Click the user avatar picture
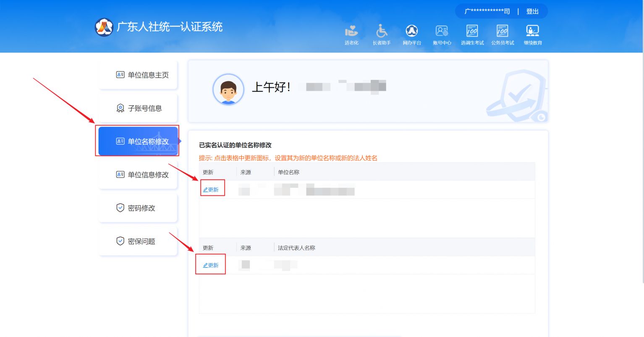The width and height of the screenshot is (644, 337). click(228, 90)
